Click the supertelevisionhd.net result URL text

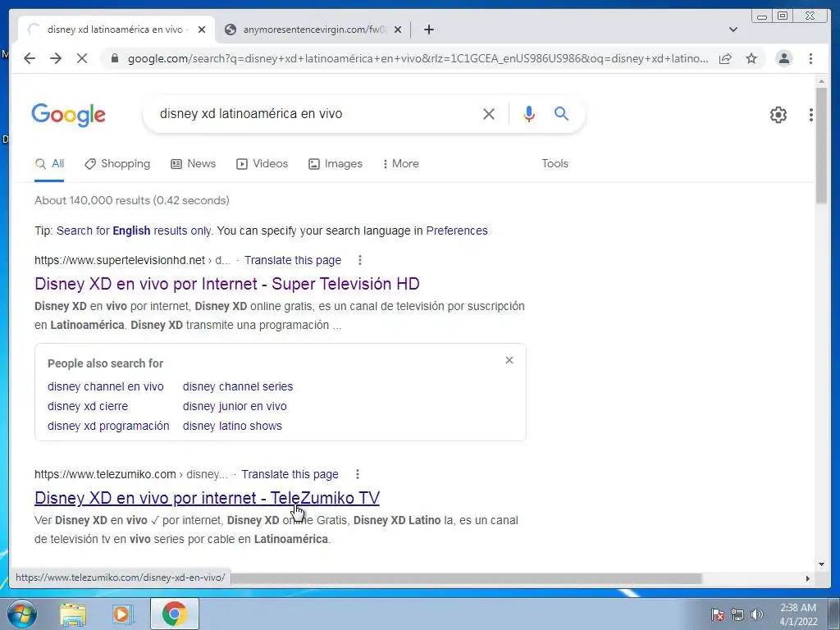(x=132, y=260)
